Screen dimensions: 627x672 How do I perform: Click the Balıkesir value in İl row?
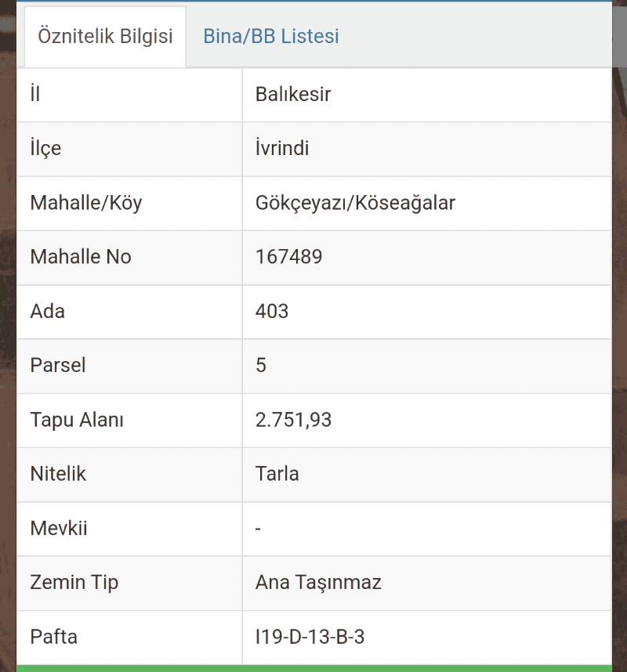(293, 94)
